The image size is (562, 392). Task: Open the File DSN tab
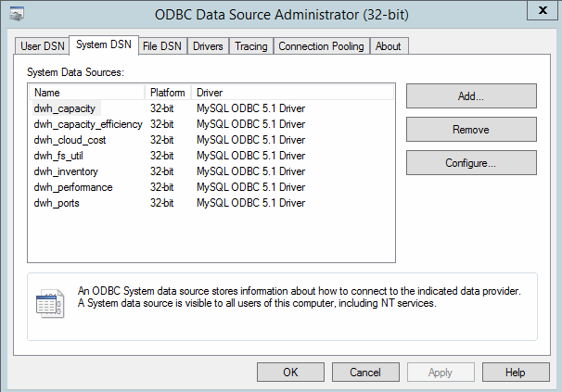pos(162,46)
